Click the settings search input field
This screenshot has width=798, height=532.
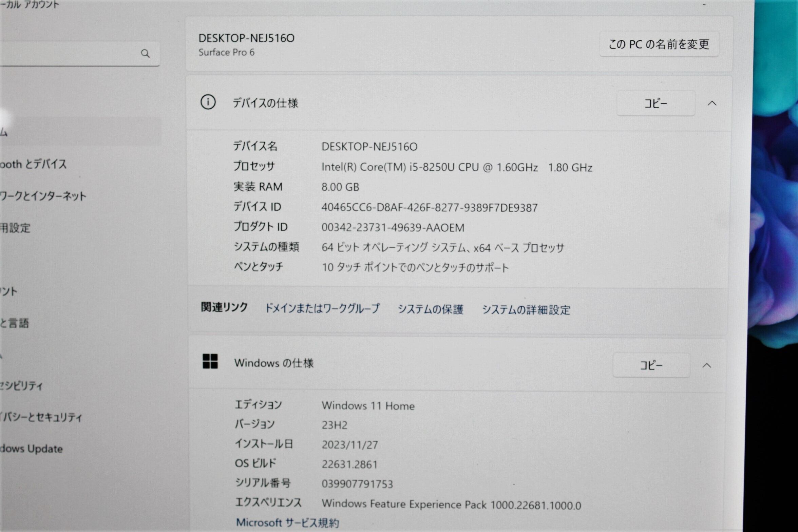68,54
